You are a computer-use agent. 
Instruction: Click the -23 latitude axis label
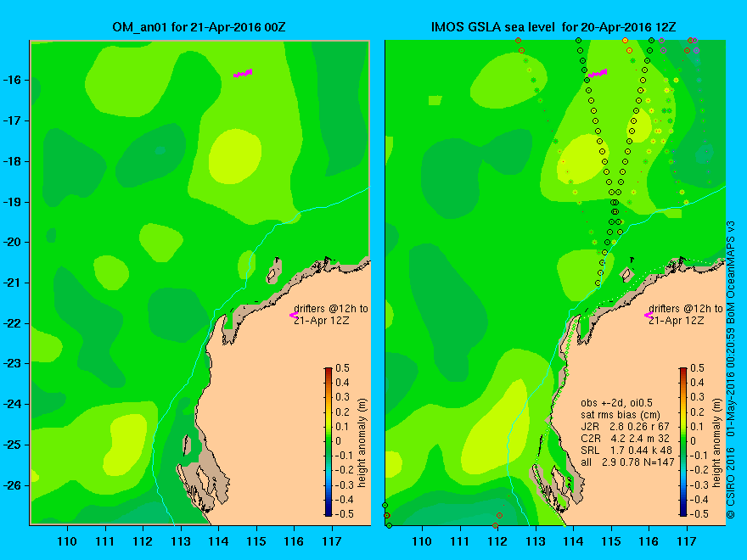pos(10,364)
